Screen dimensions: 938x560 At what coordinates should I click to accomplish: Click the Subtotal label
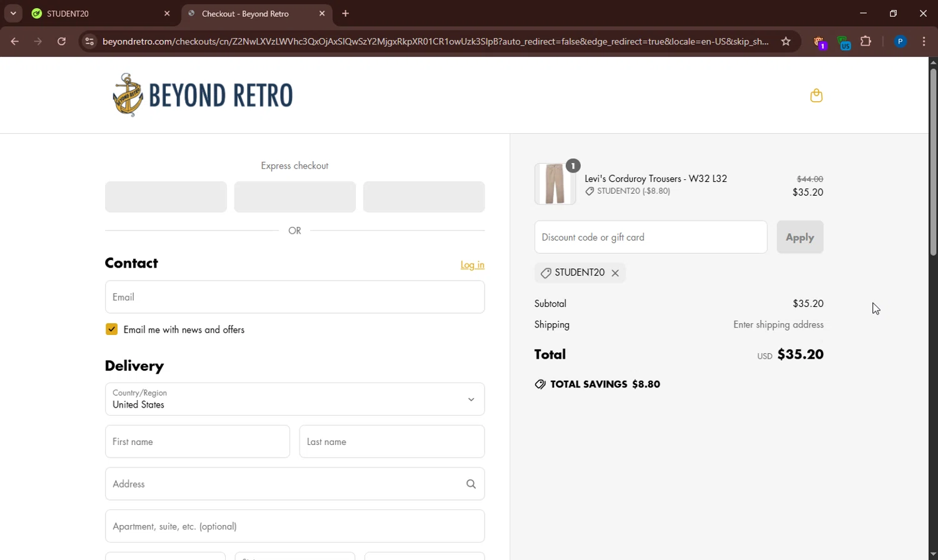(550, 304)
